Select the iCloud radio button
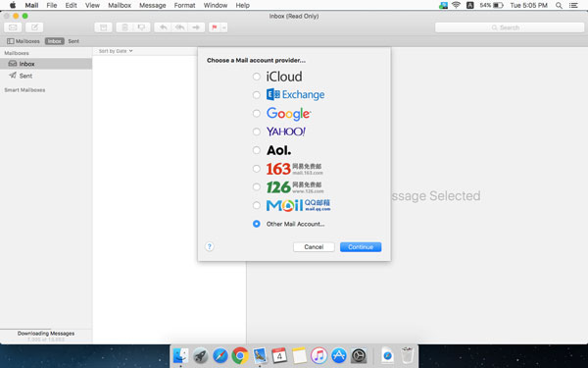 pos(257,77)
